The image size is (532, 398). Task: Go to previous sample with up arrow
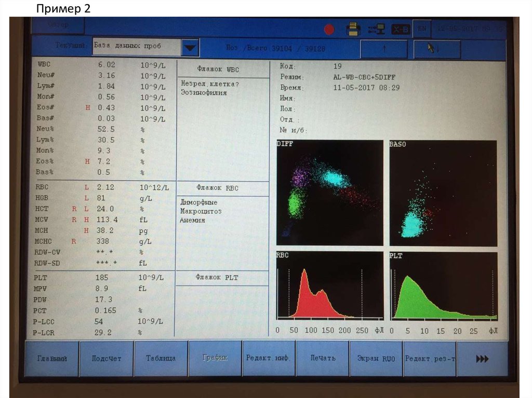pyautogui.click(x=384, y=49)
